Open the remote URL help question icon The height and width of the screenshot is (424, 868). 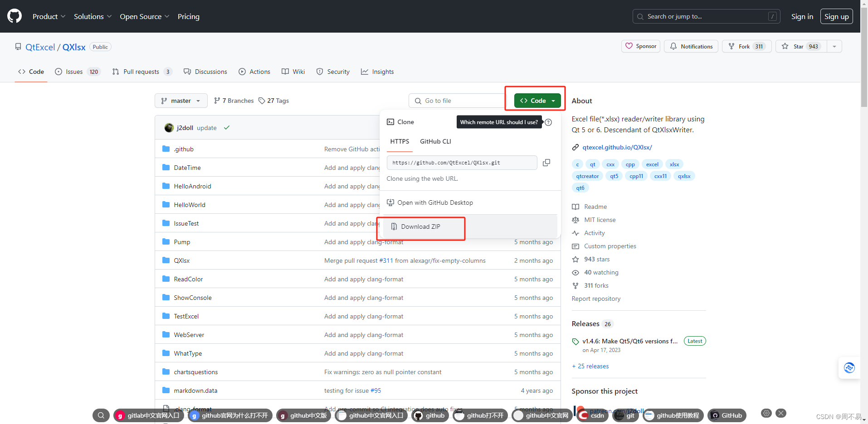(548, 122)
